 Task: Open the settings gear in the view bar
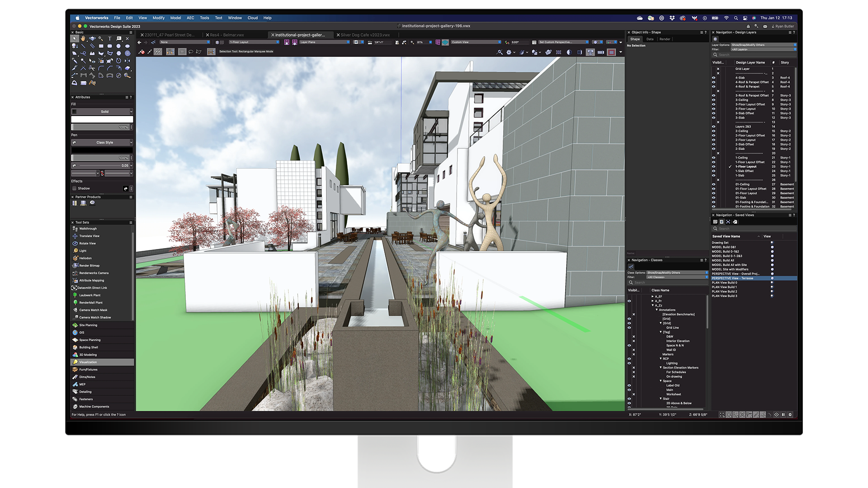pyautogui.click(x=509, y=52)
